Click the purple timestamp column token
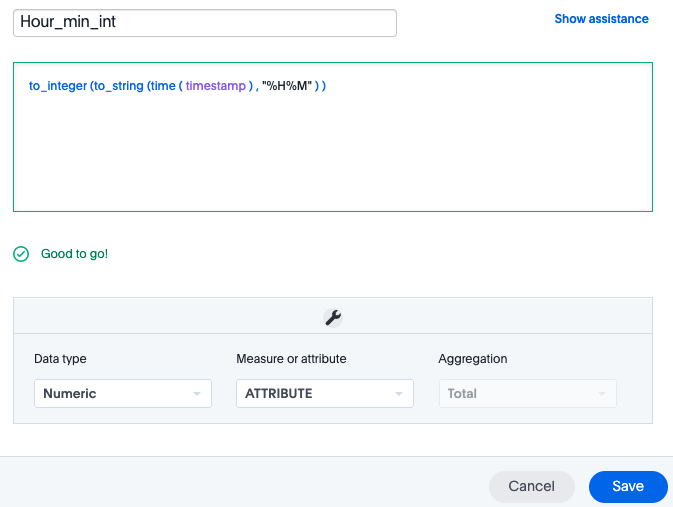Viewport: 673px width, 507px height. click(x=215, y=86)
